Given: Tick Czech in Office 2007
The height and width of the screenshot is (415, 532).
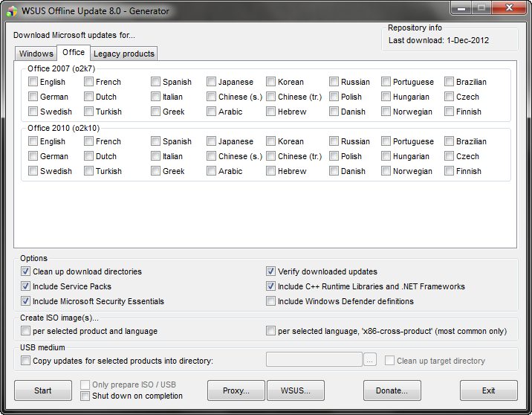Looking at the screenshot, I should (x=449, y=97).
